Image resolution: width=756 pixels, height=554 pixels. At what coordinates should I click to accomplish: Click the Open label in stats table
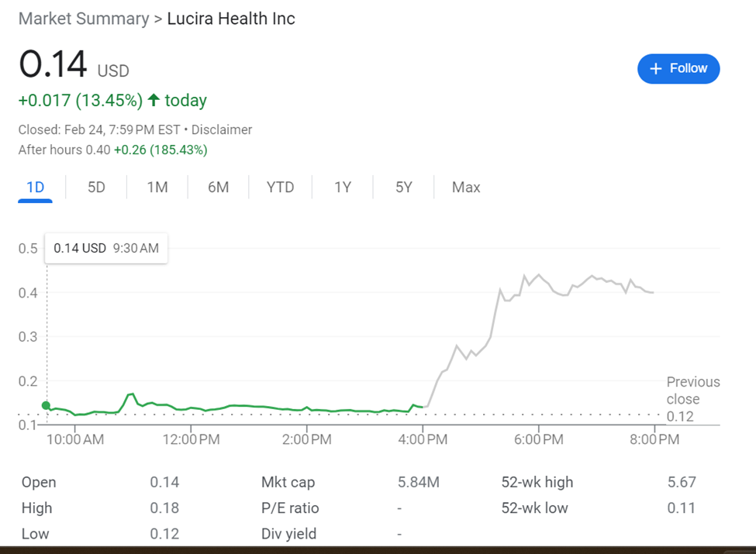coord(39,482)
